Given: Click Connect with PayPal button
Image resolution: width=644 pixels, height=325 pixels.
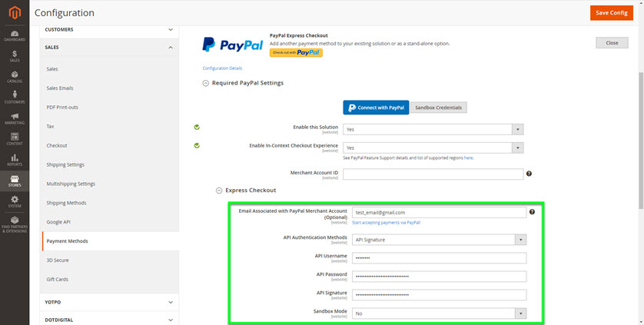Looking at the screenshot, I should pos(377,108).
